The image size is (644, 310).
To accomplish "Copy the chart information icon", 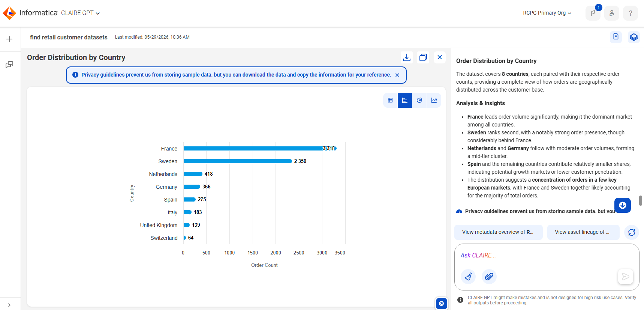I will [x=423, y=57].
